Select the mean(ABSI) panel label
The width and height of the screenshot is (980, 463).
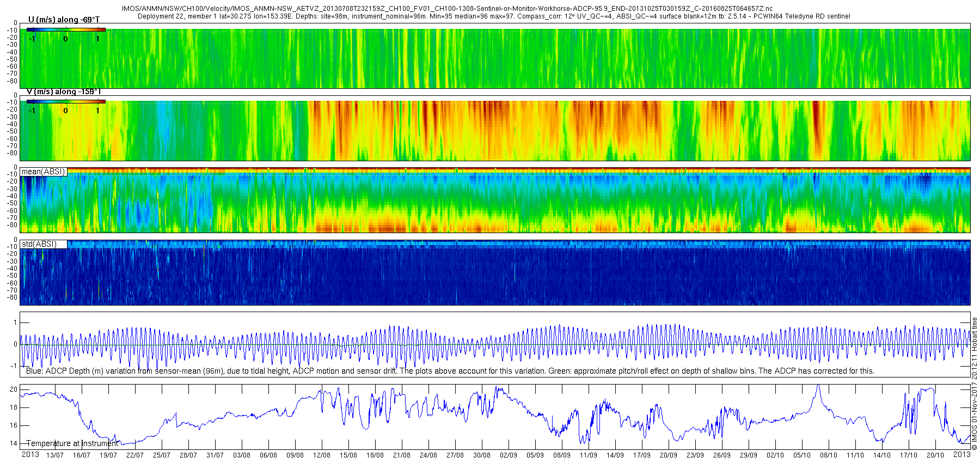(43, 172)
